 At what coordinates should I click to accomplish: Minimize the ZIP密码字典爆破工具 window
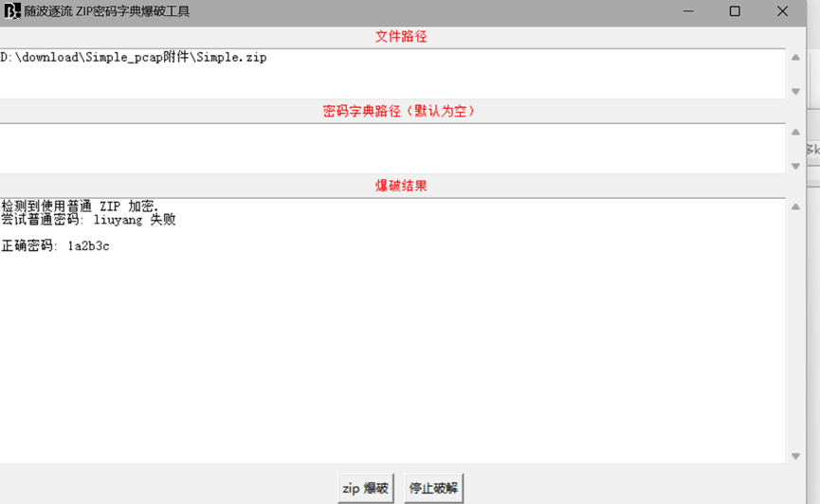687,11
